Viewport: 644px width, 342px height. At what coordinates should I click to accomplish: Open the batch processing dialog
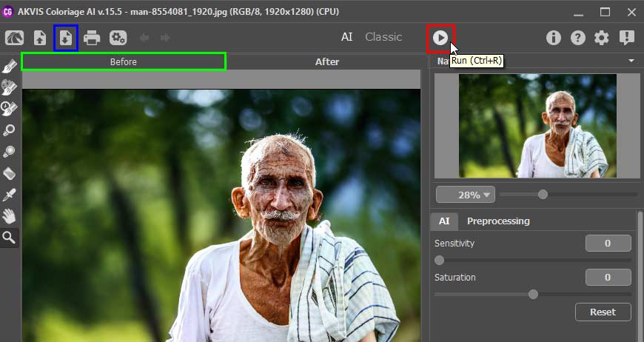(118, 38)
